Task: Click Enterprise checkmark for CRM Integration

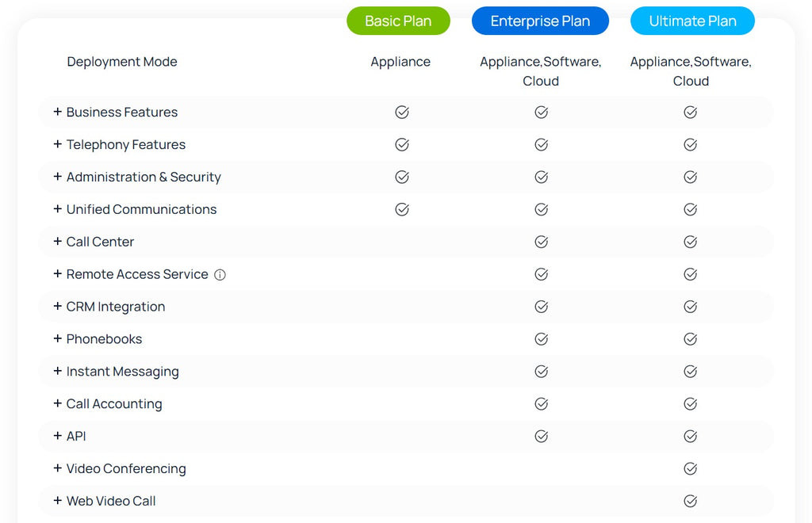Action: [x=541, y=307]
